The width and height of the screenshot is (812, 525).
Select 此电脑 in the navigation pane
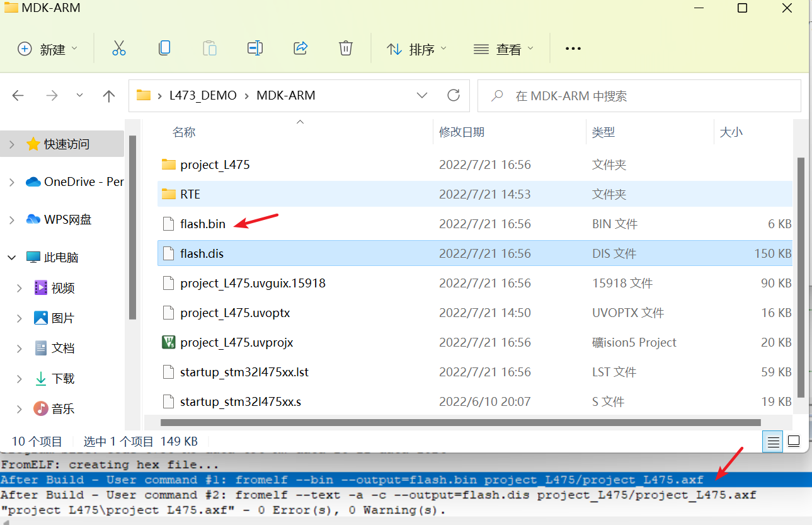point(52,257)
